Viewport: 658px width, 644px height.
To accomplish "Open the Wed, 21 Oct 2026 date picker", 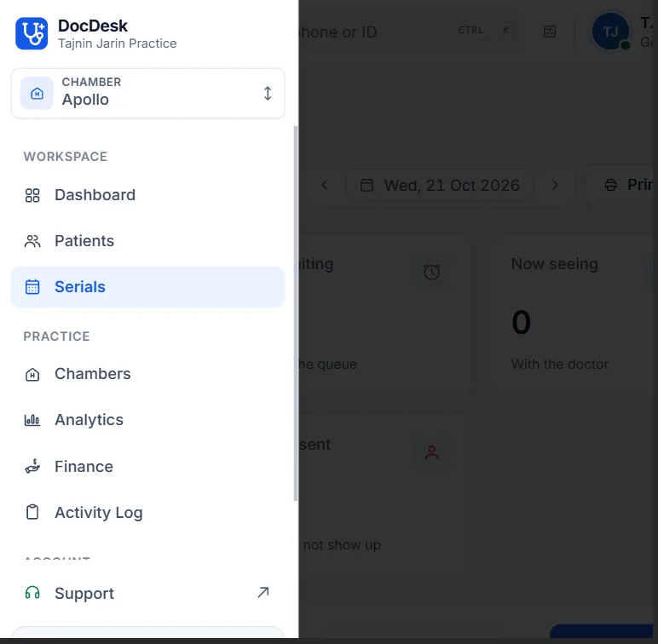I will [x=440, y=185].
